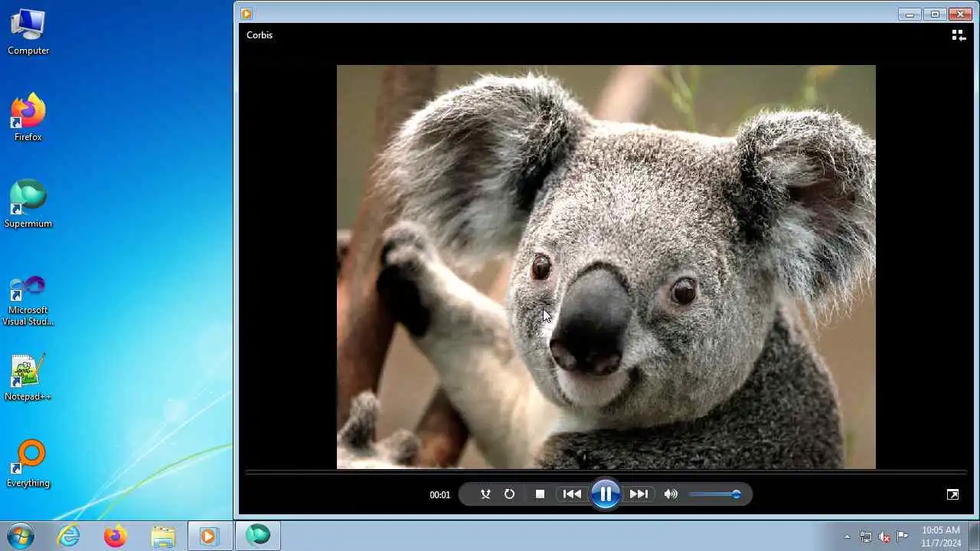Click the network tray icon
Image resolution: width=980 pixels, height=551 pixels.
click(866, 536)
